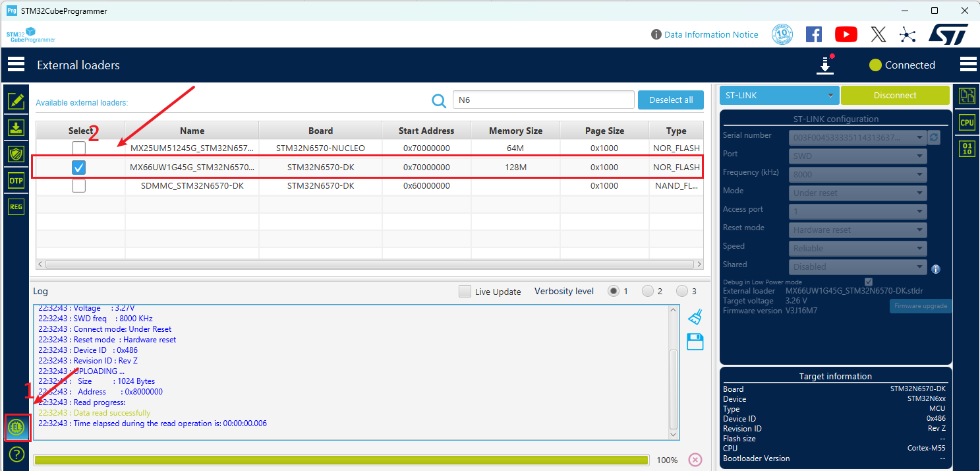Click the Type column header

676,131
